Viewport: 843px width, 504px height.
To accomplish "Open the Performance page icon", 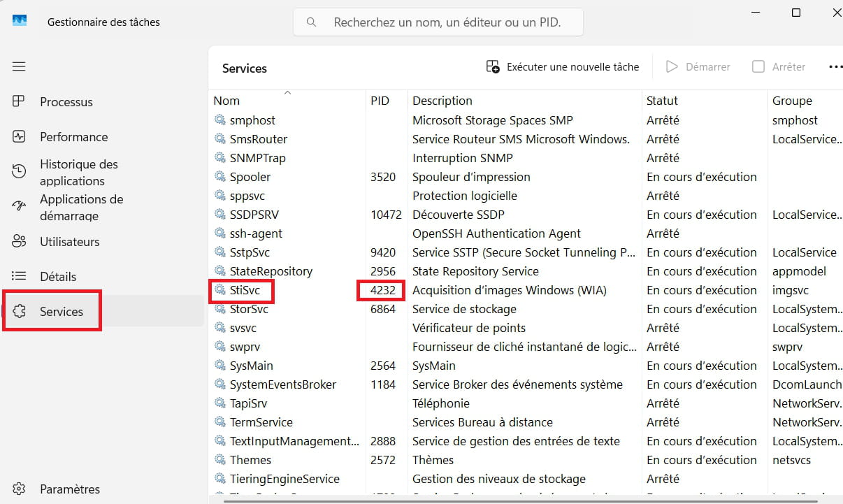I will click(x=19, y=137).
